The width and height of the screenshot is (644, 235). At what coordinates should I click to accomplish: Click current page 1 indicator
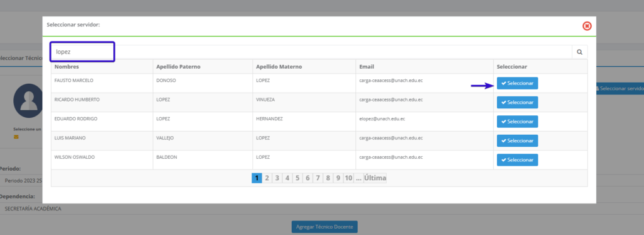click(x=257, y=178)
